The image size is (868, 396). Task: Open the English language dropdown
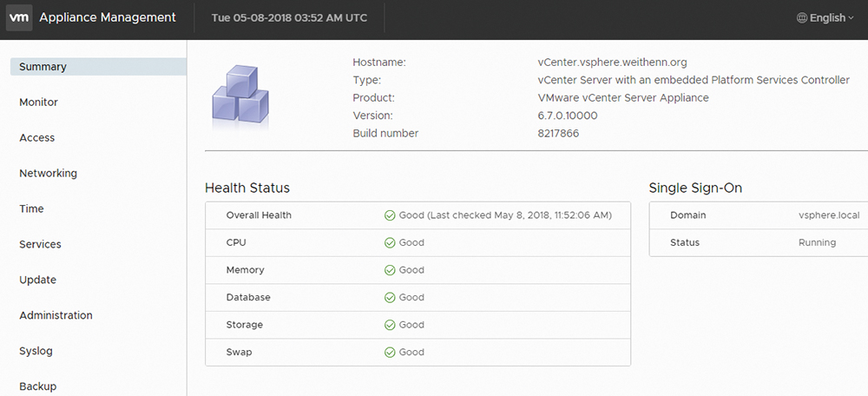(825, 17)
